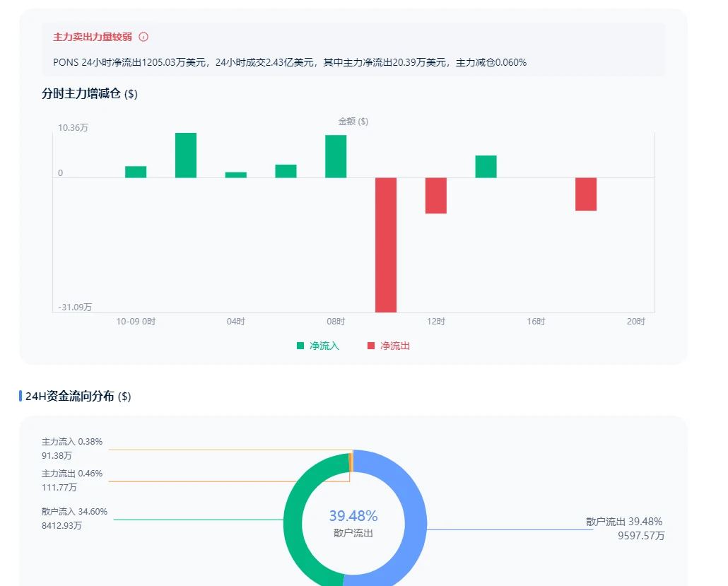Screen dimensions: 728x586
Task: Click the 91.38万 amount
Action: (x=57, y=455)
